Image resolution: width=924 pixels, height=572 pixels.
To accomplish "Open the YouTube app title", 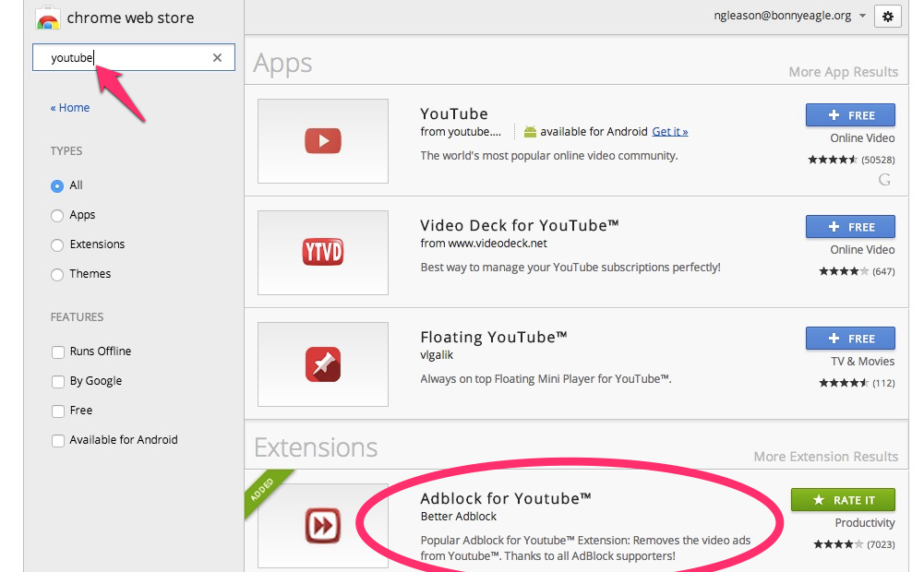I will tap(454, 113).
